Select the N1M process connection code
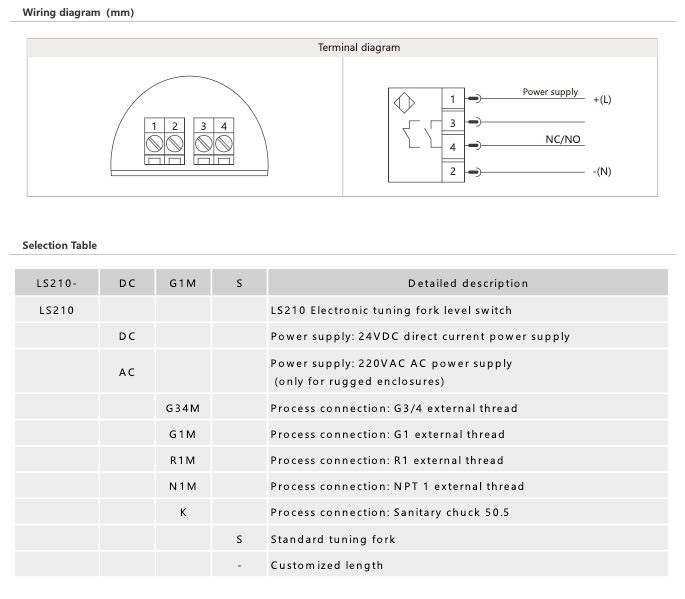 [183, 487]
